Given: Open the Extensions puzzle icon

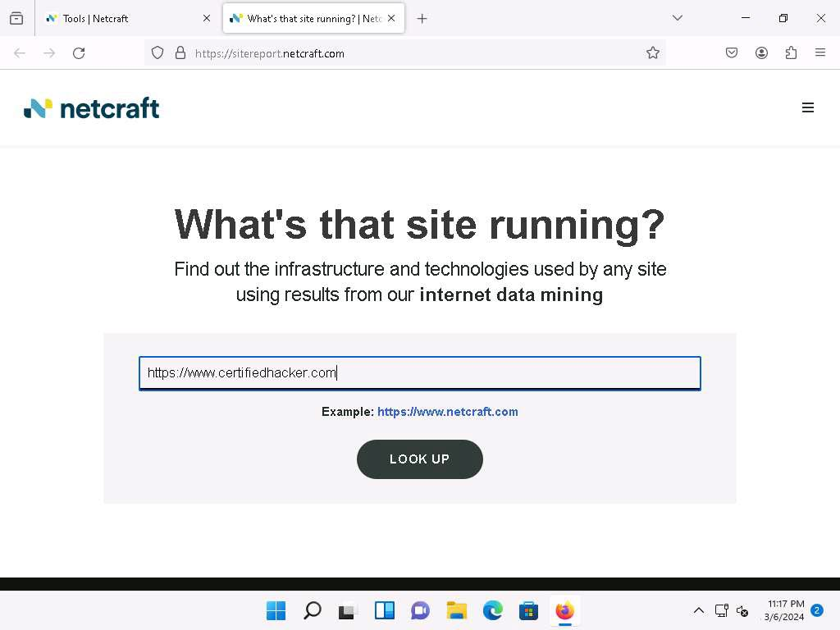Looking at the screenshot, I should [791, 53].
